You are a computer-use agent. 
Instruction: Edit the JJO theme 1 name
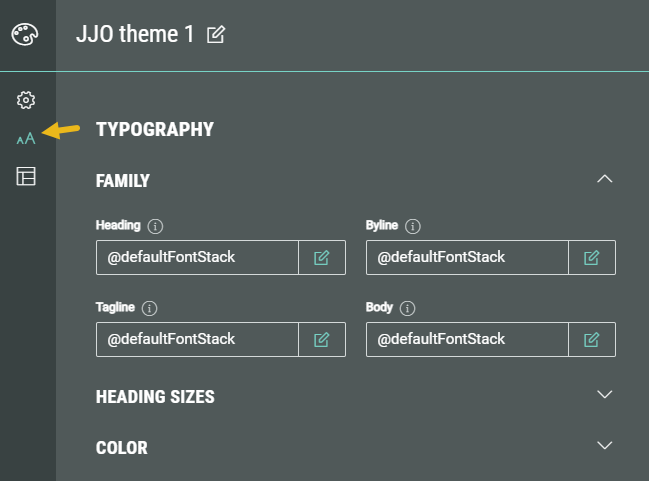215,35
